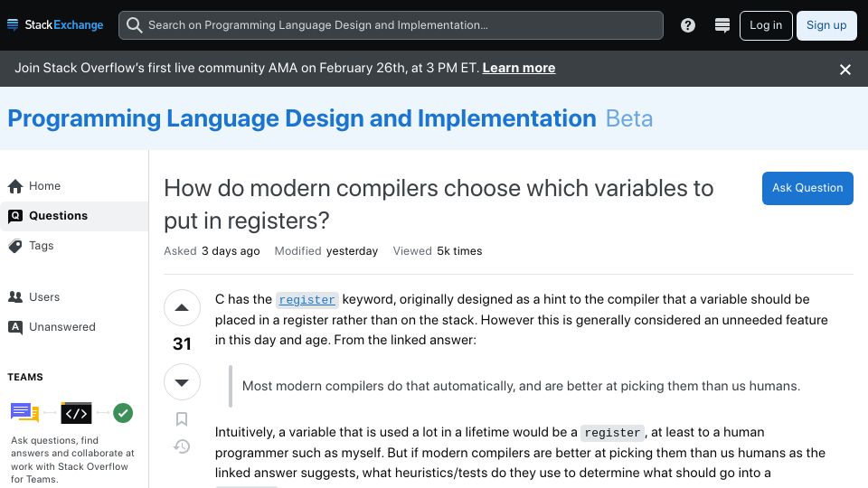Click the quoted 'Most modern compilers' blockquote

click(521, 386)
